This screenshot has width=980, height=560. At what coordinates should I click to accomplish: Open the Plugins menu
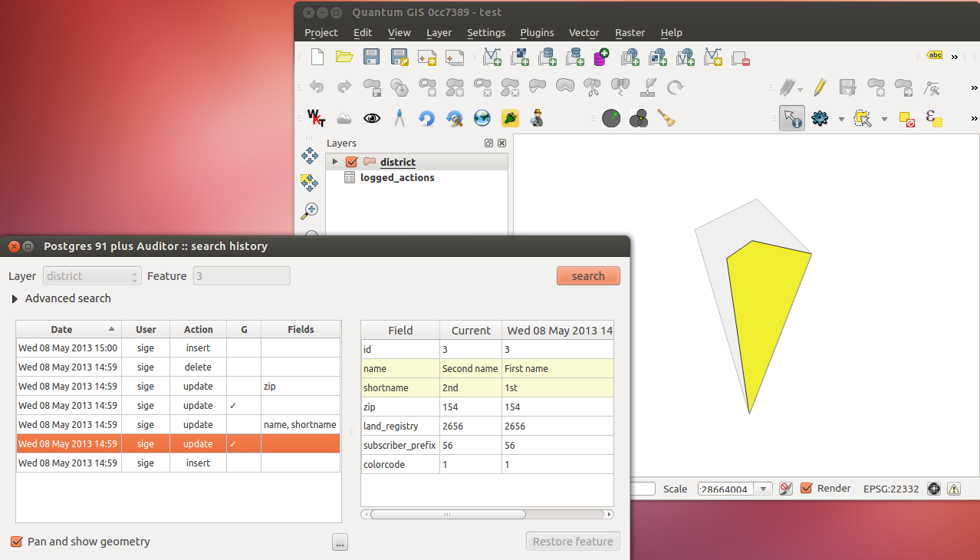[537, 32]
